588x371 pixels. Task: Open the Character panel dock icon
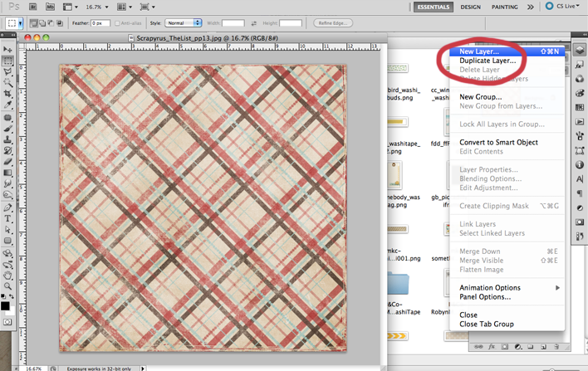[x=580, y=179]
